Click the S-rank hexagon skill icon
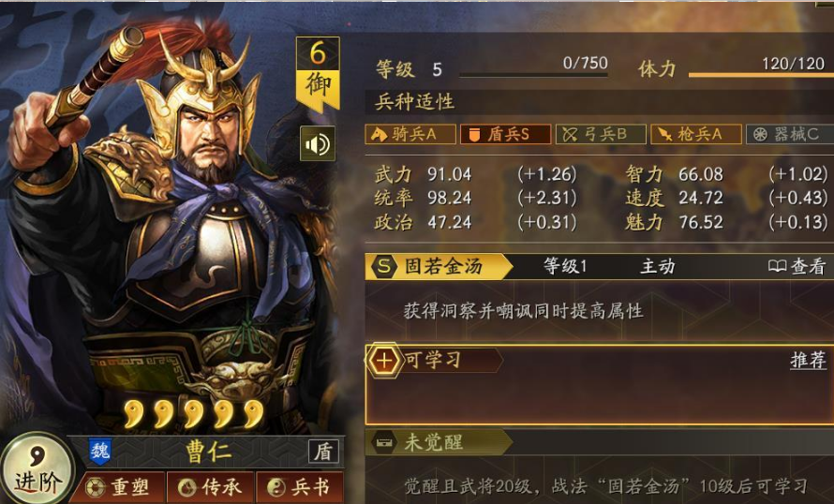This screenshot has height=504, width=834. click(x=383, y=266)
